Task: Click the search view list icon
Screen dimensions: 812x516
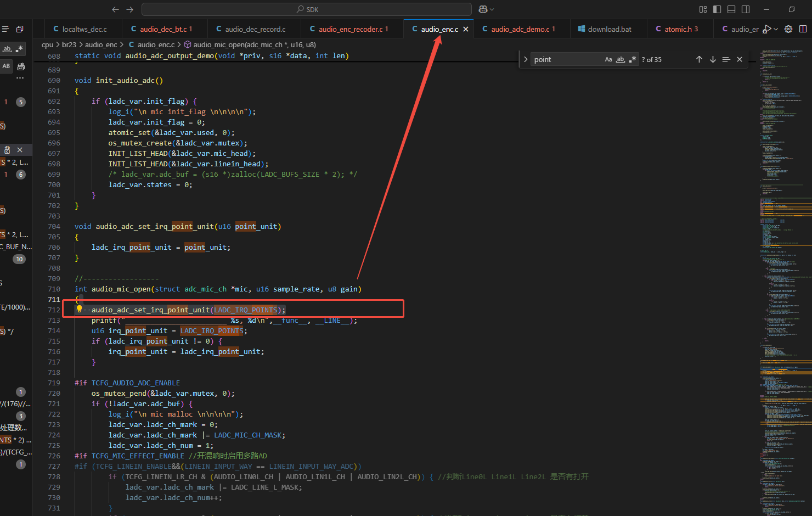Action: [x=5, y=29]
